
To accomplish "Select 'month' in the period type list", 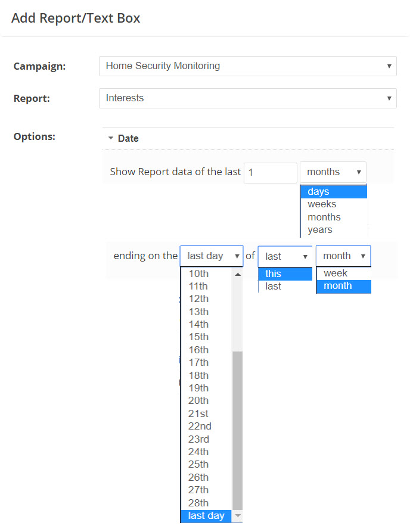I will [x=343, y=287].
